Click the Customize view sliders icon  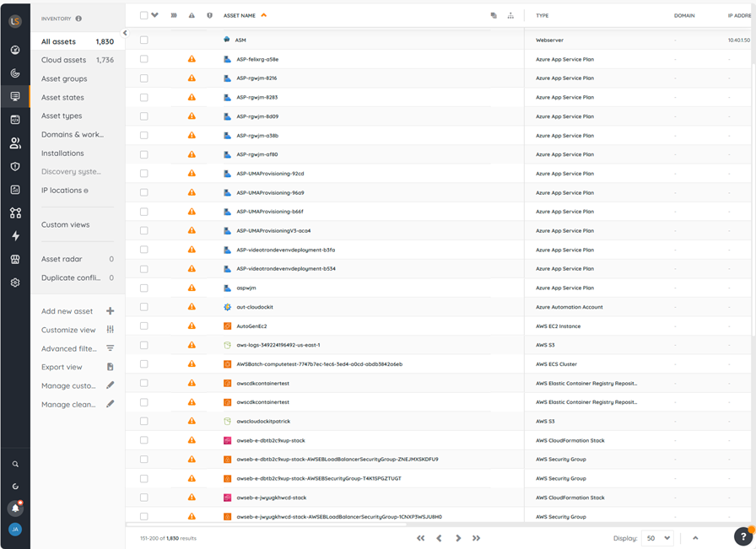(x=110, y=330)
